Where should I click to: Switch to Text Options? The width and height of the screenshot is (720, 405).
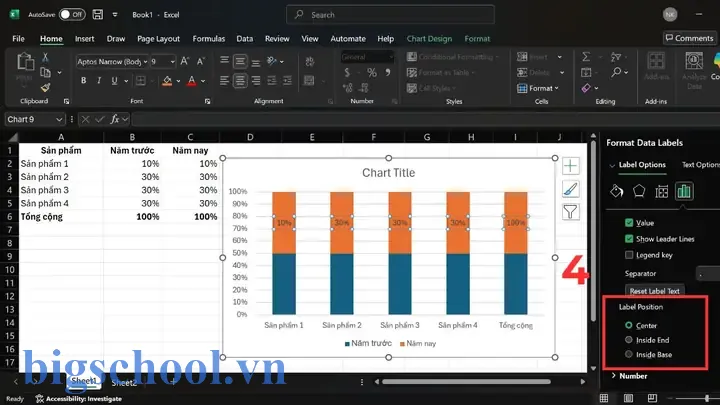[701, 165]
